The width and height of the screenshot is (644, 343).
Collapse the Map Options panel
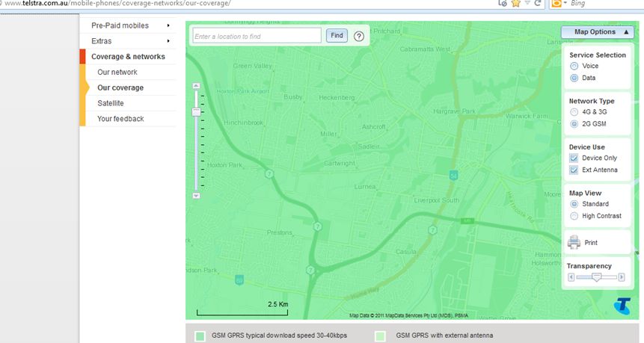pyautogui.click(x=598, y=32)
